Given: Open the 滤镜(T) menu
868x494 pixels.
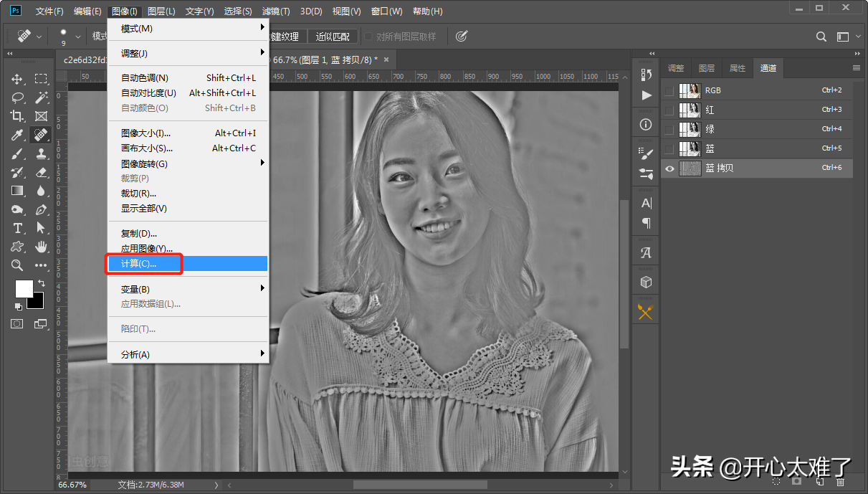Looking at the screenshot, I should pos(276,11).
